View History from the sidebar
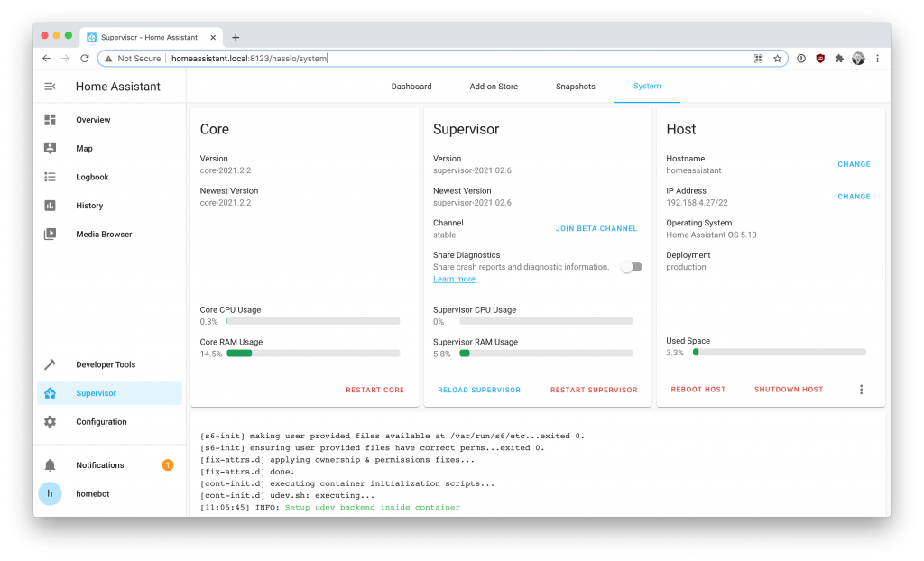Screen dimensions: 924x561 click(x=90, y=205)
